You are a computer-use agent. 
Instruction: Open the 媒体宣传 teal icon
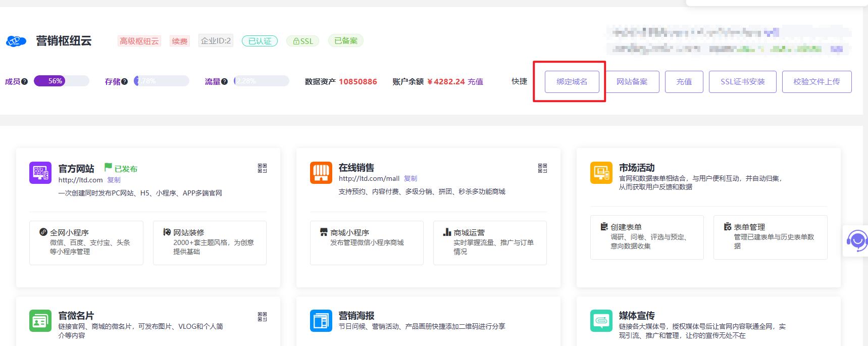click(601, 321)
